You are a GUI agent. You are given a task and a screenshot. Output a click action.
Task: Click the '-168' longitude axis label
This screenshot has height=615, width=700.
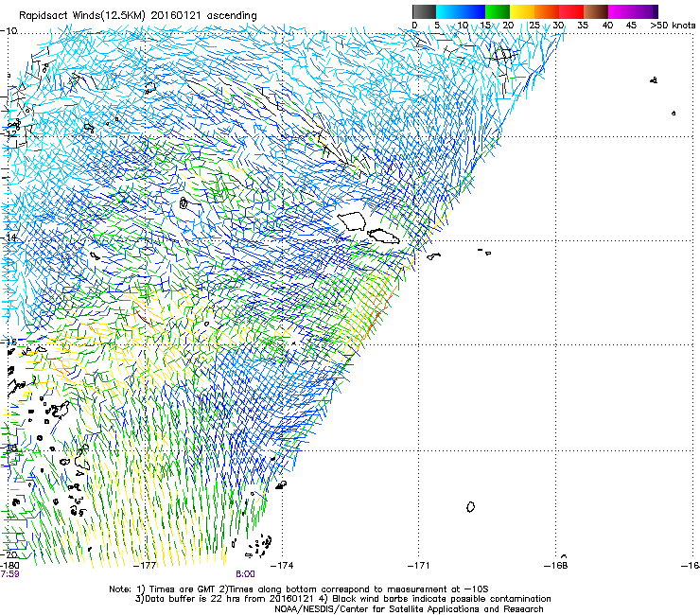click(556, 566)
